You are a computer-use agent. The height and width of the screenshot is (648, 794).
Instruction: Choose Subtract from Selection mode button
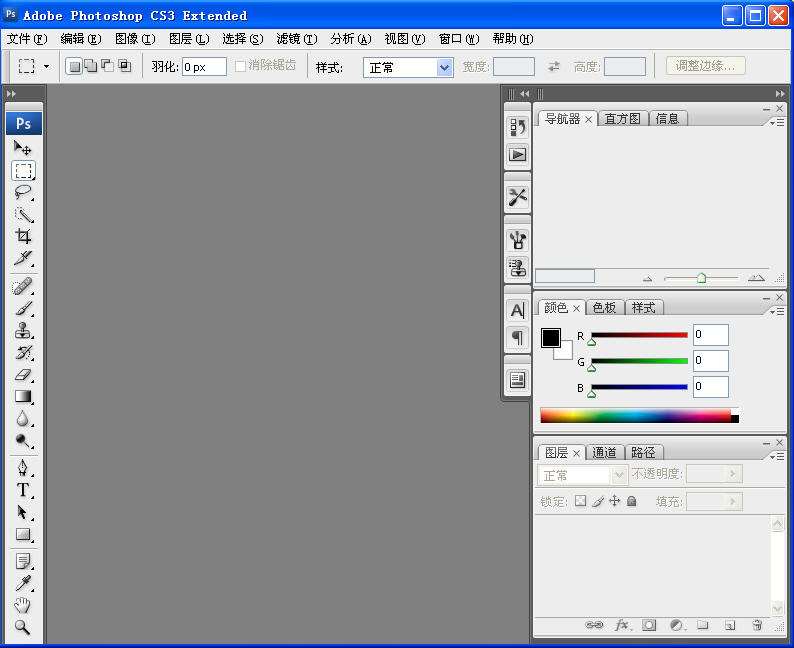(108, 66)
